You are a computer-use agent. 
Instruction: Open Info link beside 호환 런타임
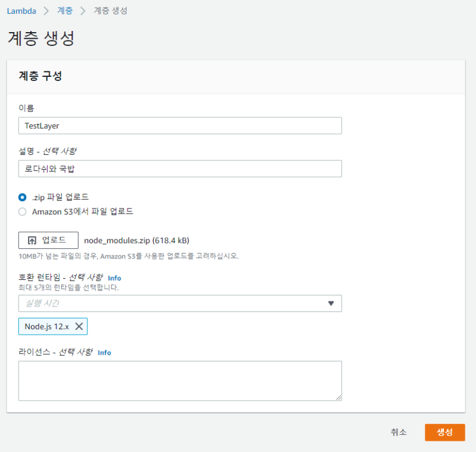(114, 278)
